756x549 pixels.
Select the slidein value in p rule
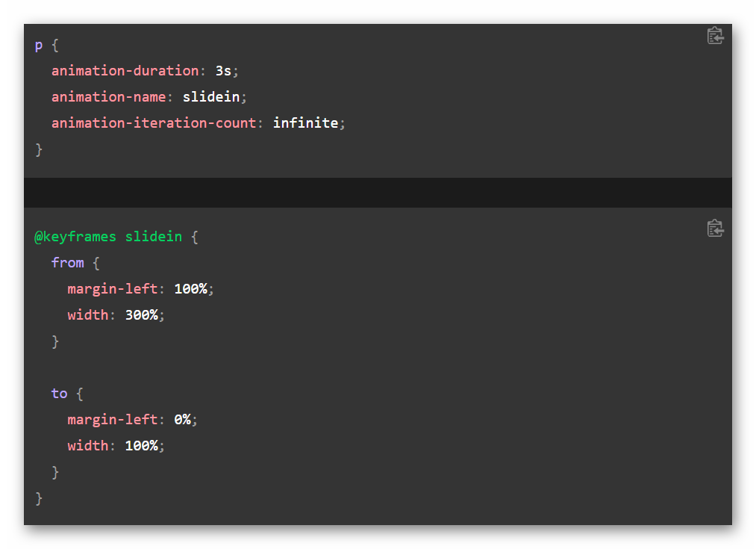pyautogui.click(x=211, y=97)
